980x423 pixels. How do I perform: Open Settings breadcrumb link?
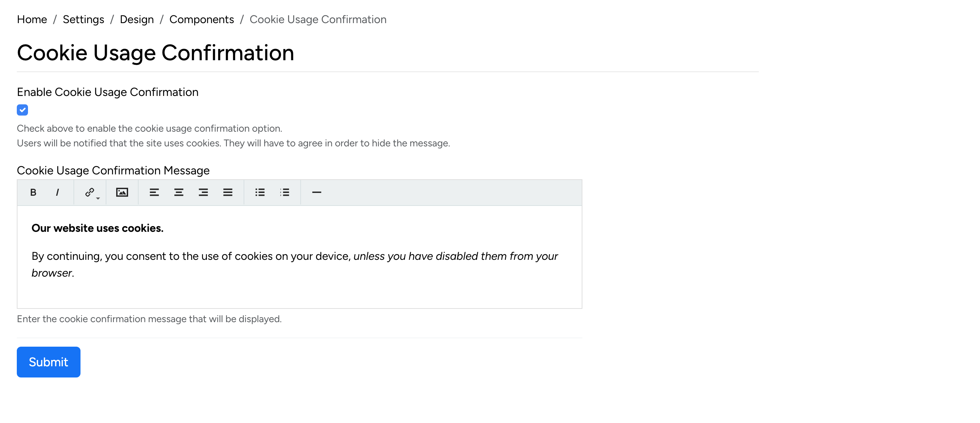tap(83, 19)
